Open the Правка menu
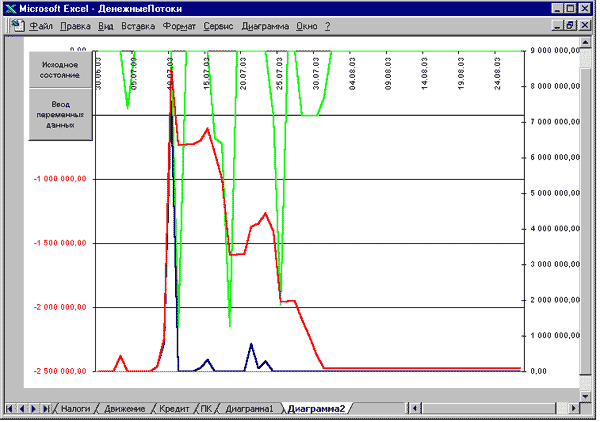Image resolution: width=600 pixels, height=422 pixels. [x=75, y=26]
